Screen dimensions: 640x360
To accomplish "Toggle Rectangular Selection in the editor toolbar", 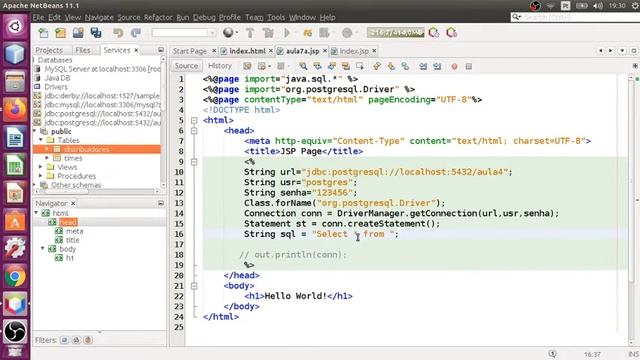I will pyautogui.click(x=360, y=66).
